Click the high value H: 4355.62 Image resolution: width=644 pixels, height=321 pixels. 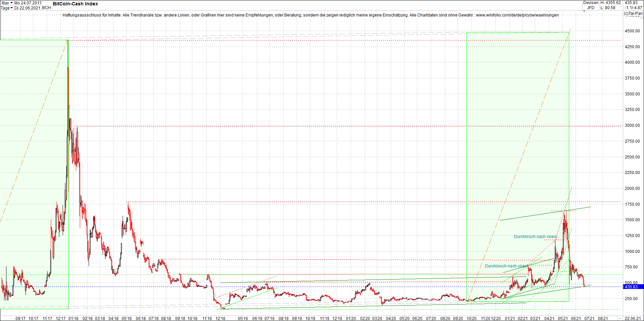610,3
